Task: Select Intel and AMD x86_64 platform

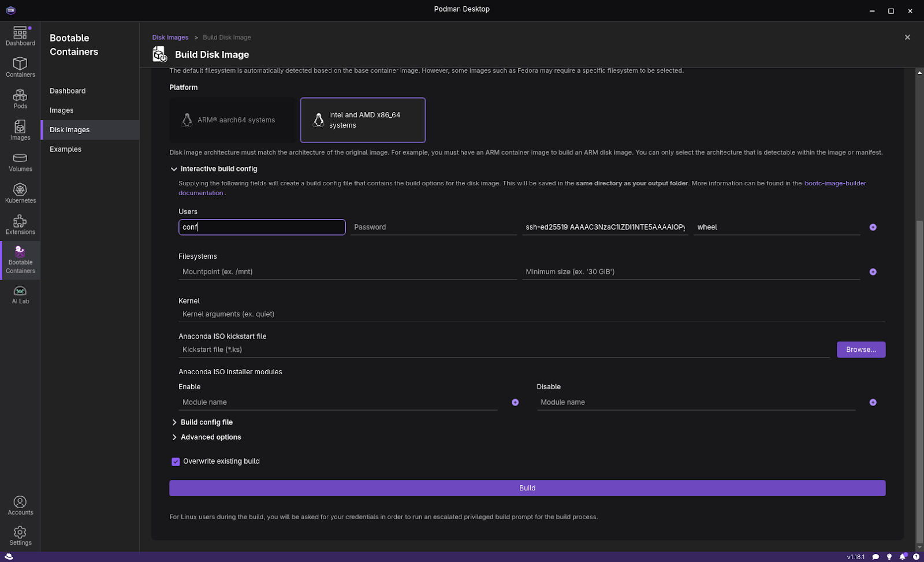Action: pyautogui.click(x=363, y=120)
